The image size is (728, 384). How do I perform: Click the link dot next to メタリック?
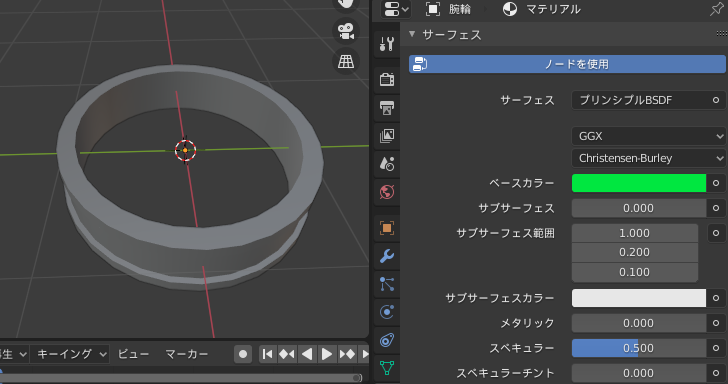pyautogui.click(x=716, y=323)
